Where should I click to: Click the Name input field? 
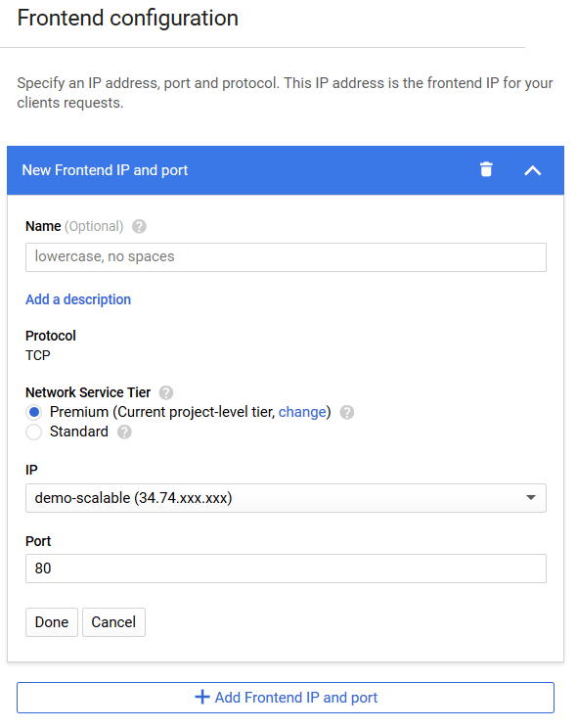coord(286,257)
